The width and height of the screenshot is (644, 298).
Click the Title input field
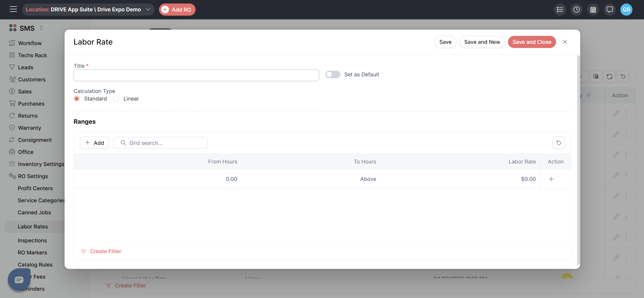pyautogui.click(x=196, y=75)
